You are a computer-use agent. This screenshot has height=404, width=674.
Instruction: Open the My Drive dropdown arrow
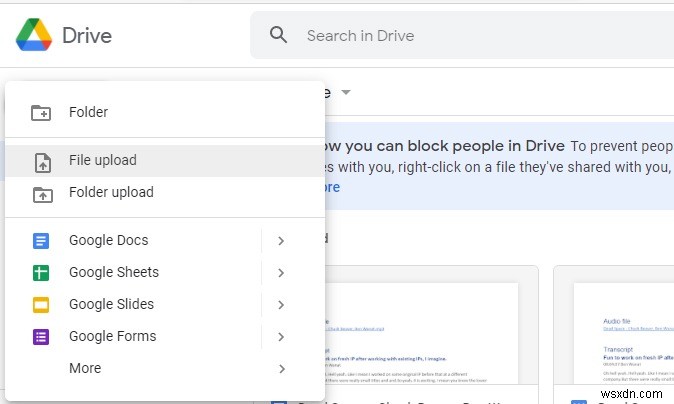[x=346, y=93]
